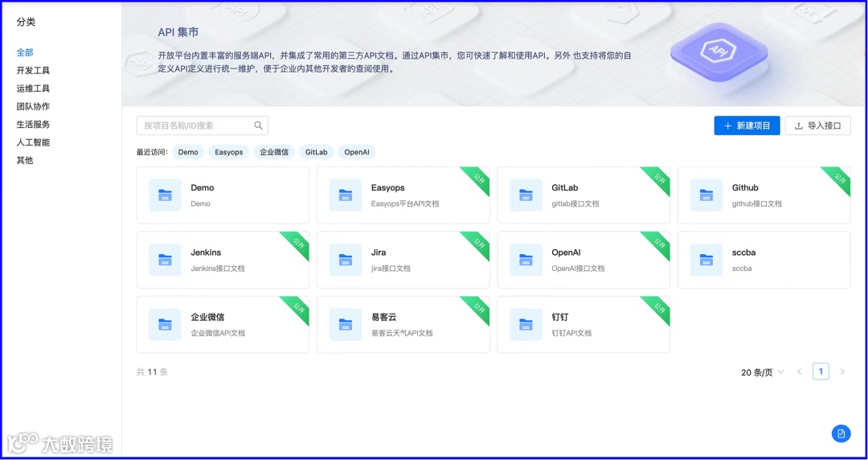Click the 新建项目 button

pyautogui.click(x=747, y=125)
